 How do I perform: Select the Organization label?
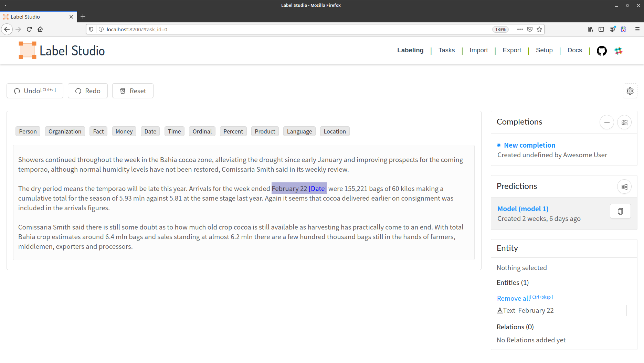coord(65,131)
